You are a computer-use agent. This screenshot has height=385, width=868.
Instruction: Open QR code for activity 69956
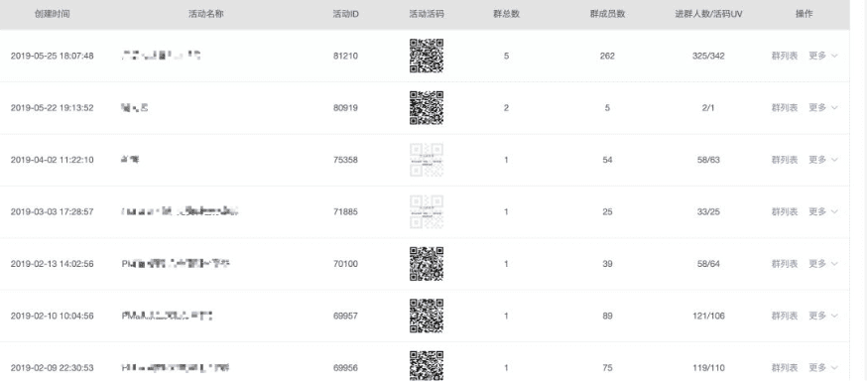click(427, 365)
